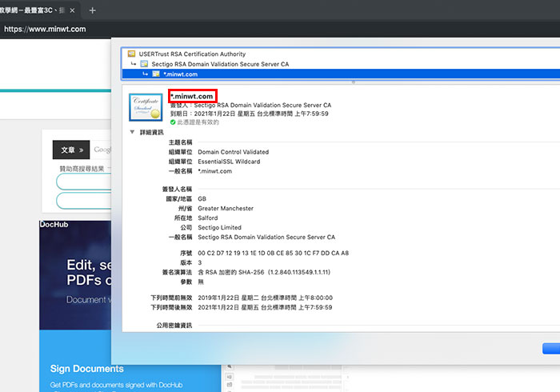Image resolution: width=560 pixels, height=392 pixels.
Task: Click the pane splitter handle below certificate tree
Action: tap(354, 82)
